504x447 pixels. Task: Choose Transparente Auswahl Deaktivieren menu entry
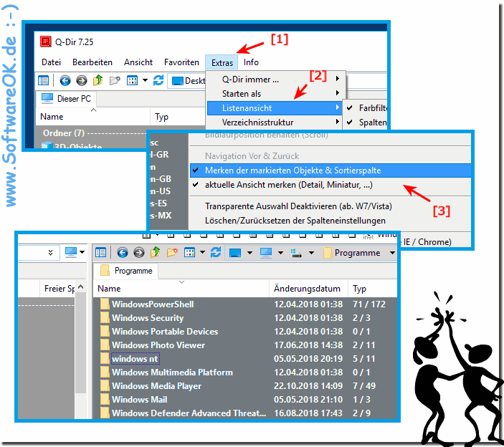(331, 206)
